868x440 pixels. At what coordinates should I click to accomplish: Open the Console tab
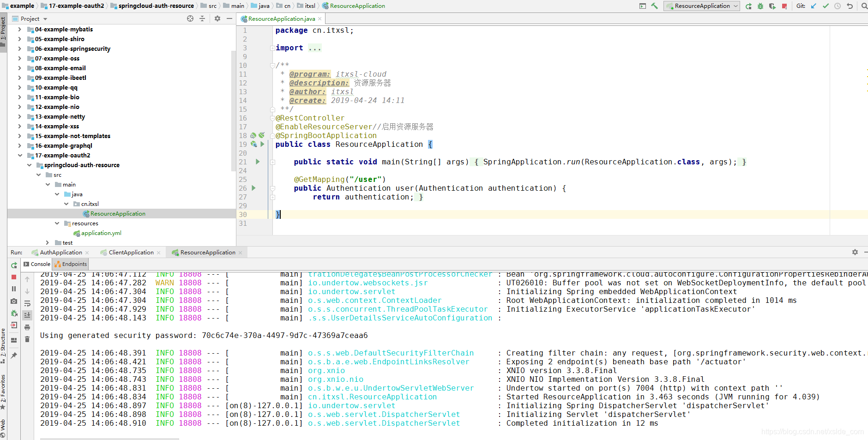(x=37, y=264)
